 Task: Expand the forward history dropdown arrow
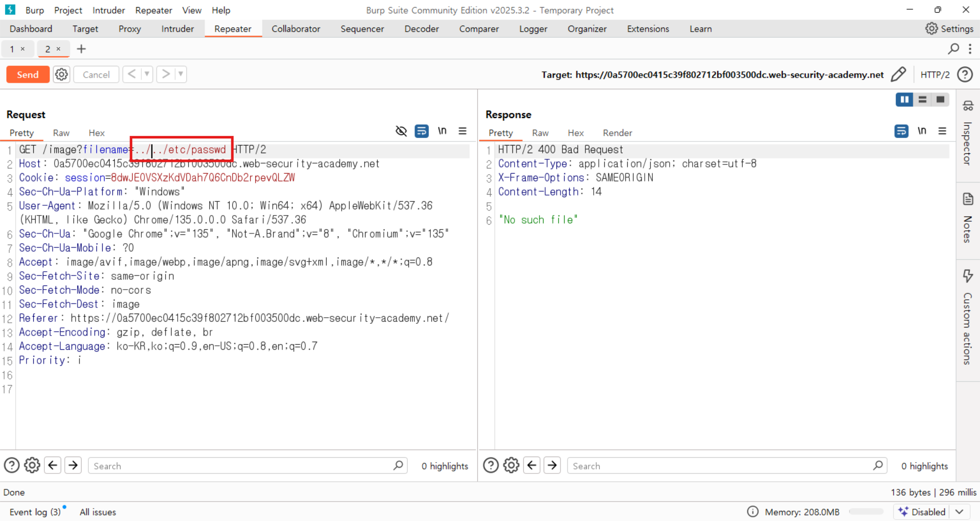181,75
